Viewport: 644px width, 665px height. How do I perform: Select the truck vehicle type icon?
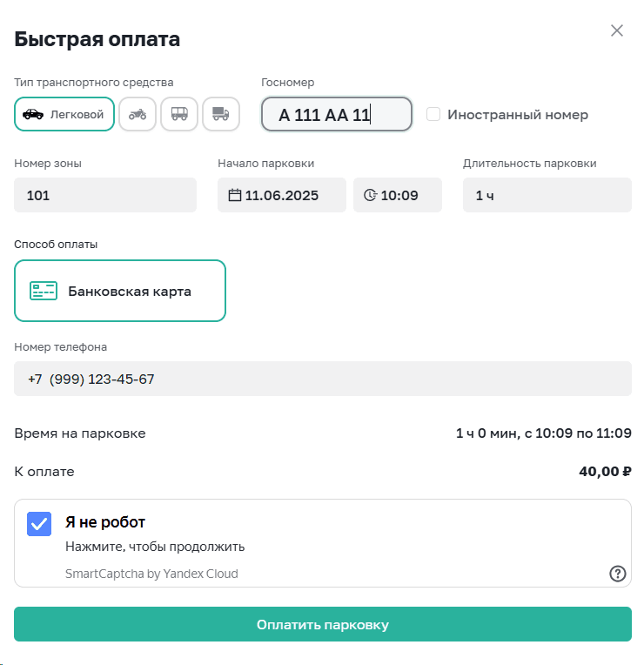221,114
